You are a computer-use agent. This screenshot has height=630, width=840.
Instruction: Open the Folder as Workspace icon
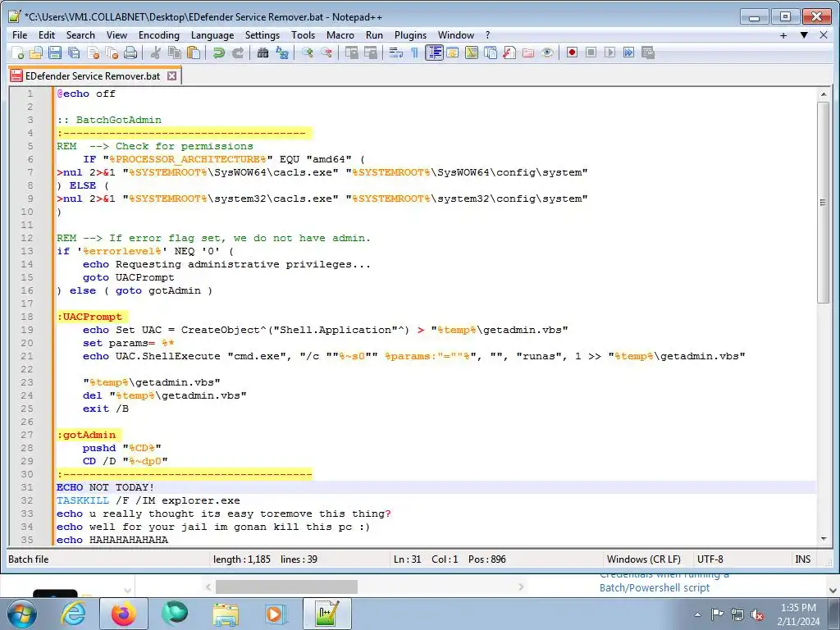(x=528, y=52)
